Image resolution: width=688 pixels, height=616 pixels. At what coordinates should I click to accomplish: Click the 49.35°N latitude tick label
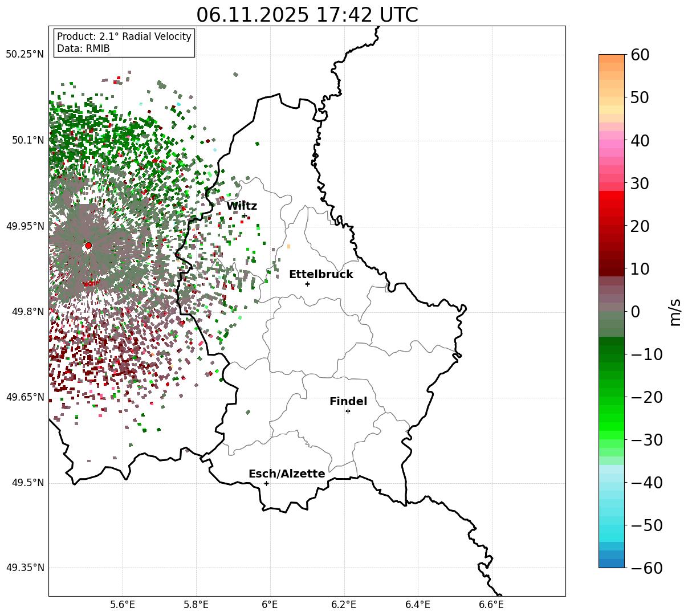click(x=25, y=568)
